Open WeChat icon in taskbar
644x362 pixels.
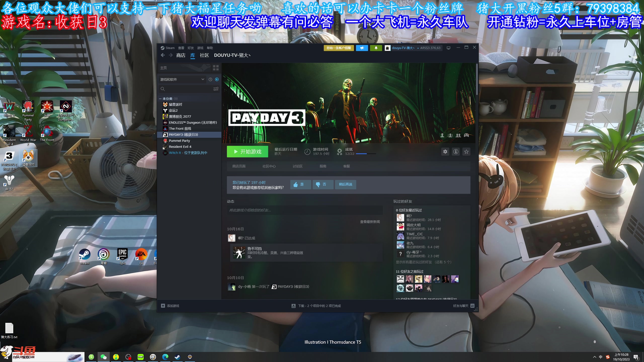coord(103,357)
